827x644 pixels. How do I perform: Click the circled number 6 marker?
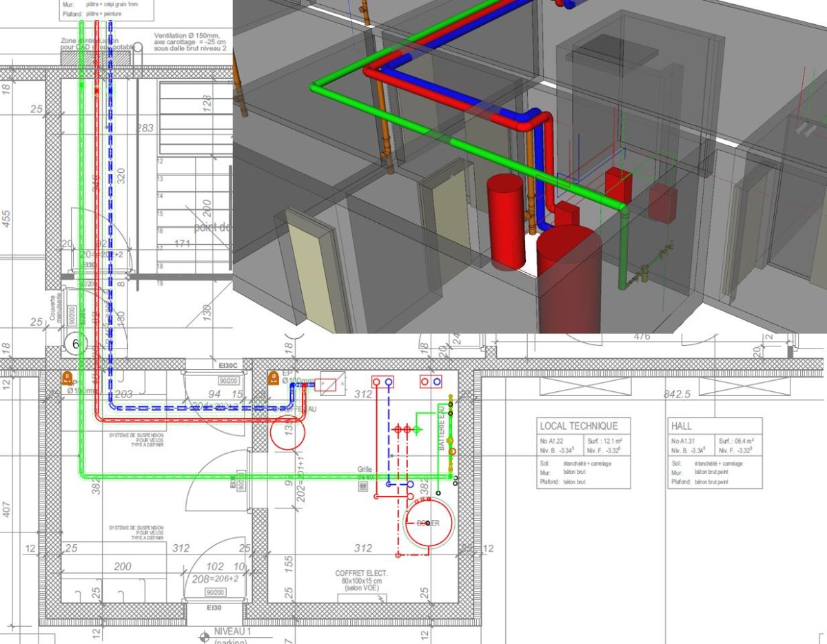(76, 344)
